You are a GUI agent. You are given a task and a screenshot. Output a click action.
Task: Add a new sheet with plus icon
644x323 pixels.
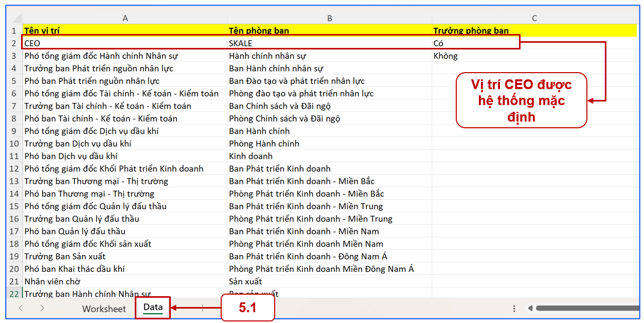click(202, 308)
